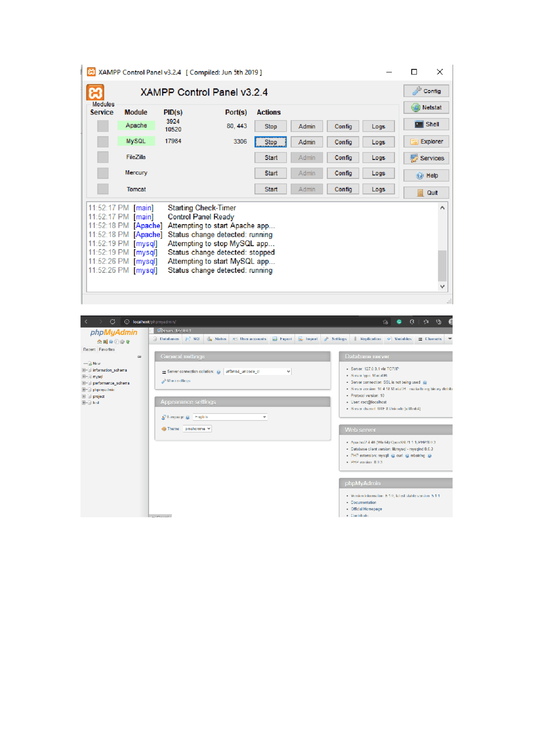Open the browser extensions puzzle icon
Image resolution: width=534 pixels, height=756 pixels.
[x=412, y=322]
